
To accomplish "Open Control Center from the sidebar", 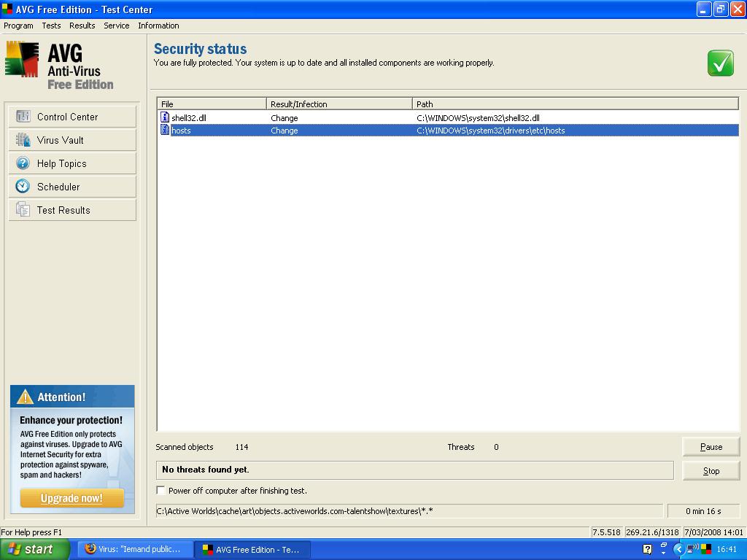I will [72, 117].
